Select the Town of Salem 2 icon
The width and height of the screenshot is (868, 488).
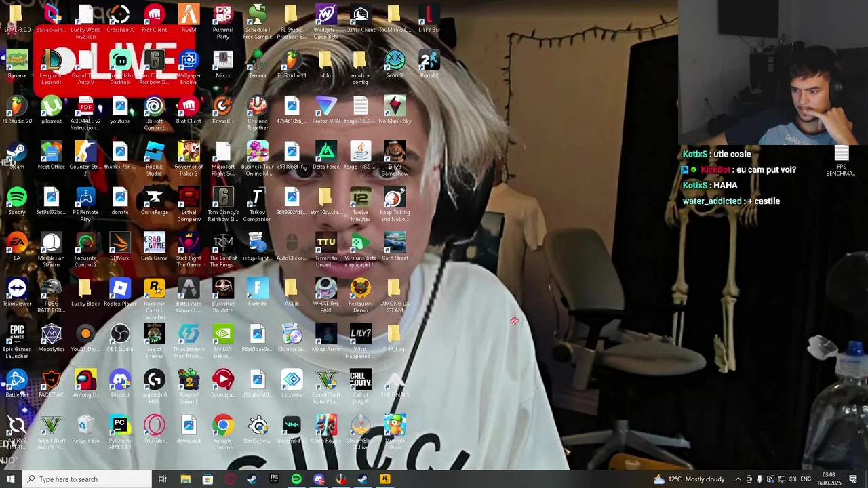189,386
